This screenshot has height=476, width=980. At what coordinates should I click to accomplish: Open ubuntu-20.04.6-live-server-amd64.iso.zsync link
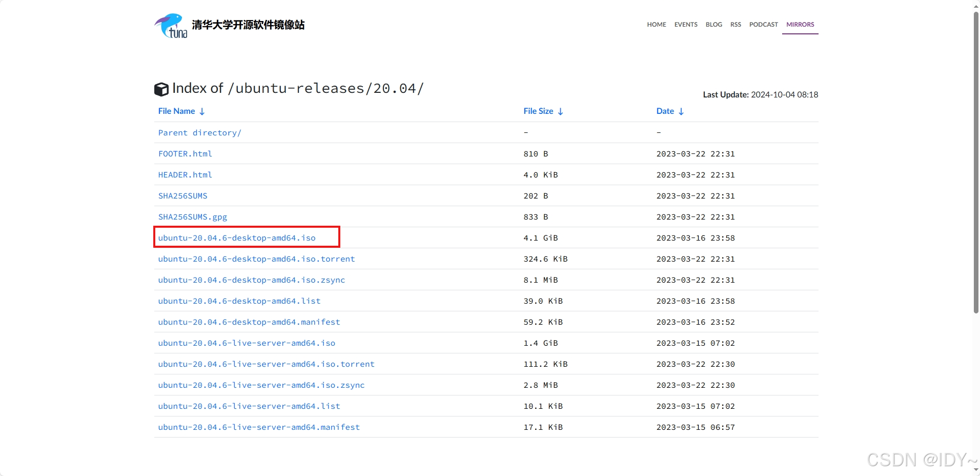click(x=261, y=385)
